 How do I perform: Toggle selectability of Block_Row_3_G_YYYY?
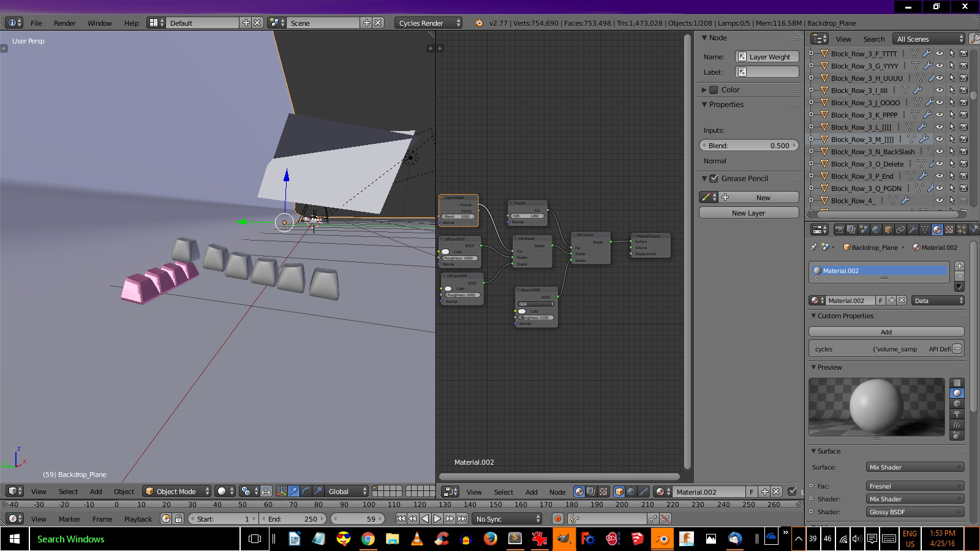click(x=952, y=66)
